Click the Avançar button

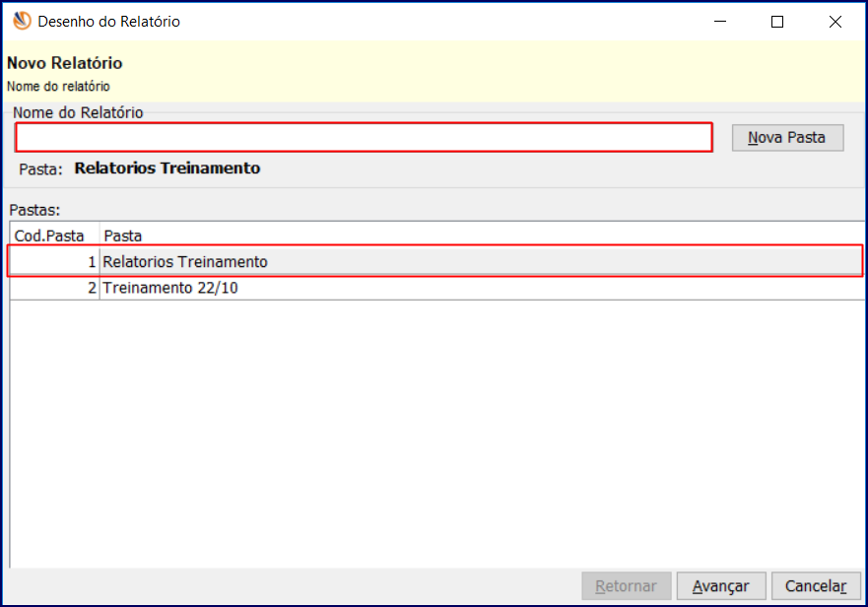point(721,586)
